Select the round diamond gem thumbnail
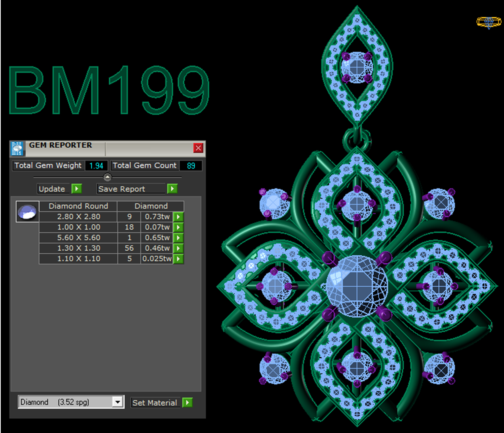Image resolution: width=504 pixels, height=433 pixels. 27,212
